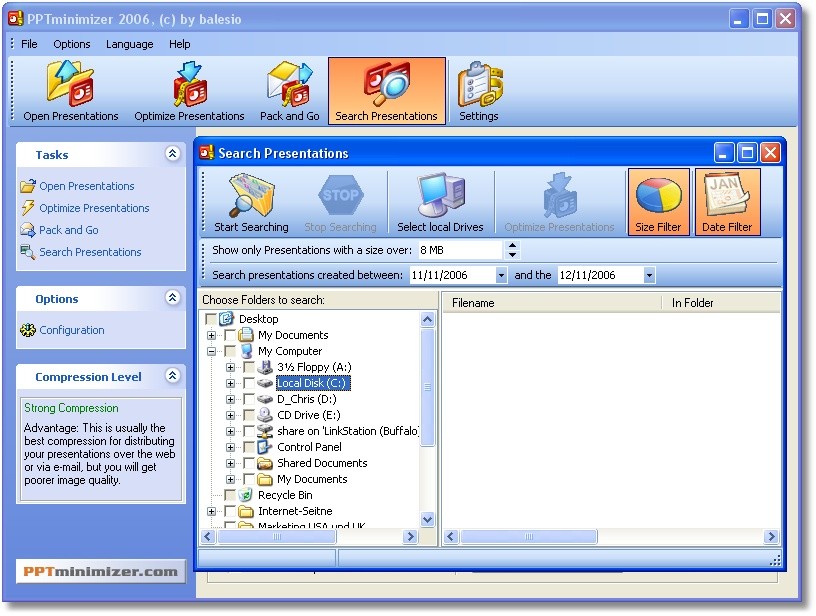The height and width of the screenshot is (616, 816).
Task: Click the D_Chris (D:) drive icon
Action: 265,399
